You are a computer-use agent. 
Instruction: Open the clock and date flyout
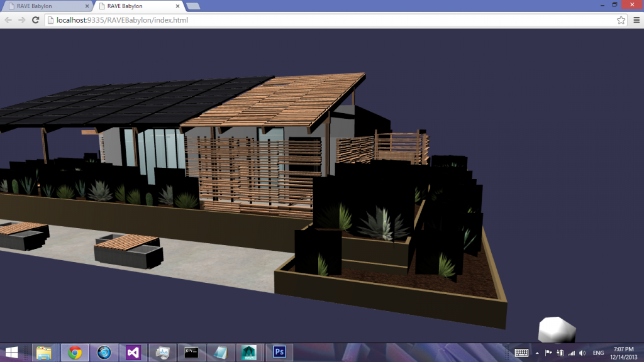tap(624, 353)
